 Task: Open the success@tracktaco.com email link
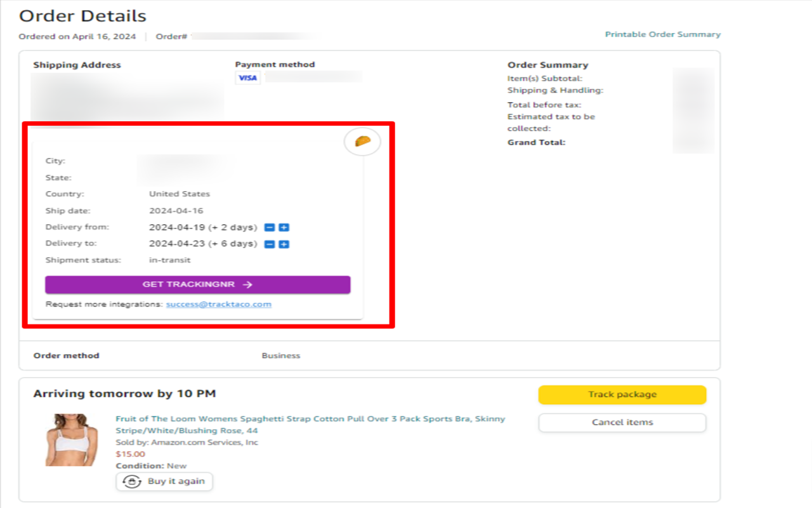tap(218, 304)
